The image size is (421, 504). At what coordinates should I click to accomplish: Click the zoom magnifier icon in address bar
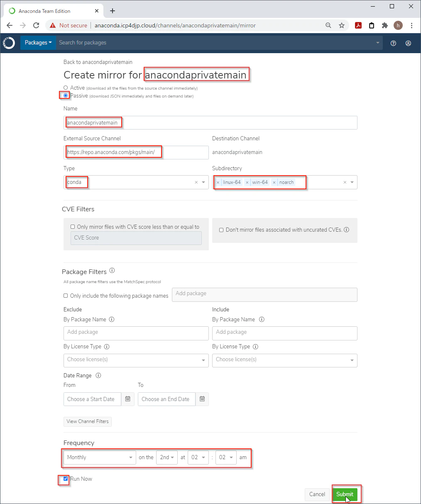coord(328,25)
